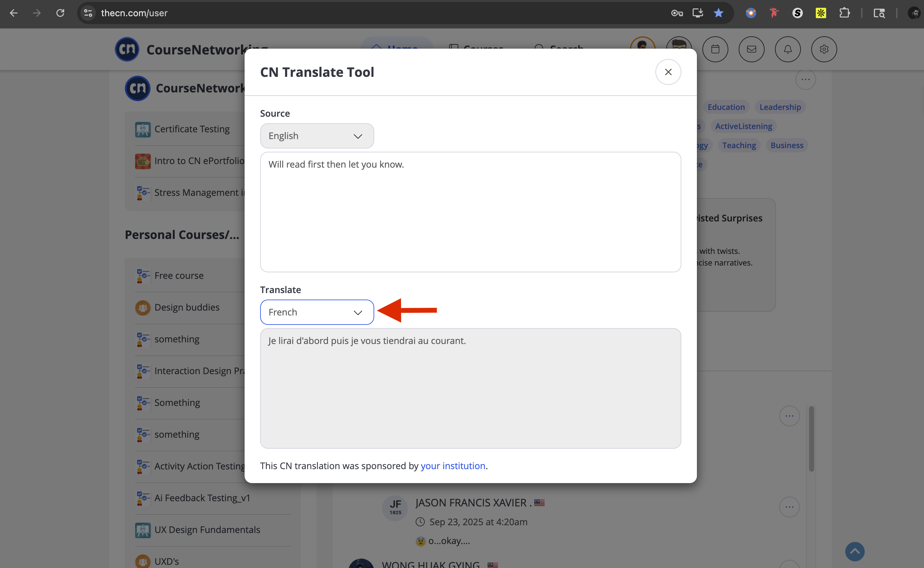Click the Leadership tag
The height and width of the screenshot is (568, 924).
pos(780,107)
